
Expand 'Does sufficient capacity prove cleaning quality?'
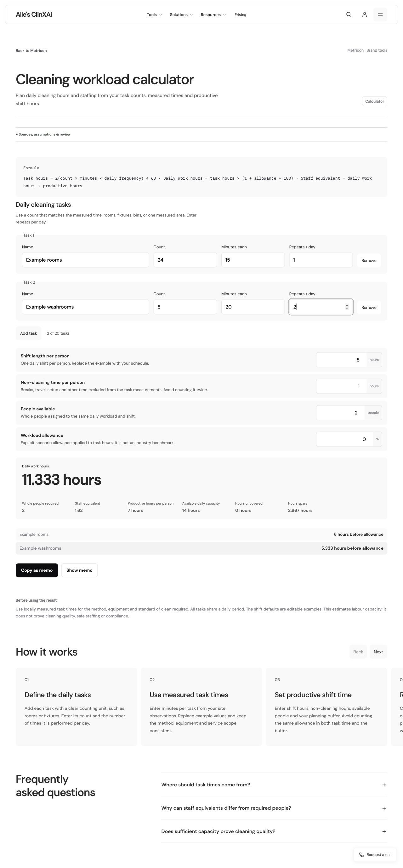click(274, 831)
